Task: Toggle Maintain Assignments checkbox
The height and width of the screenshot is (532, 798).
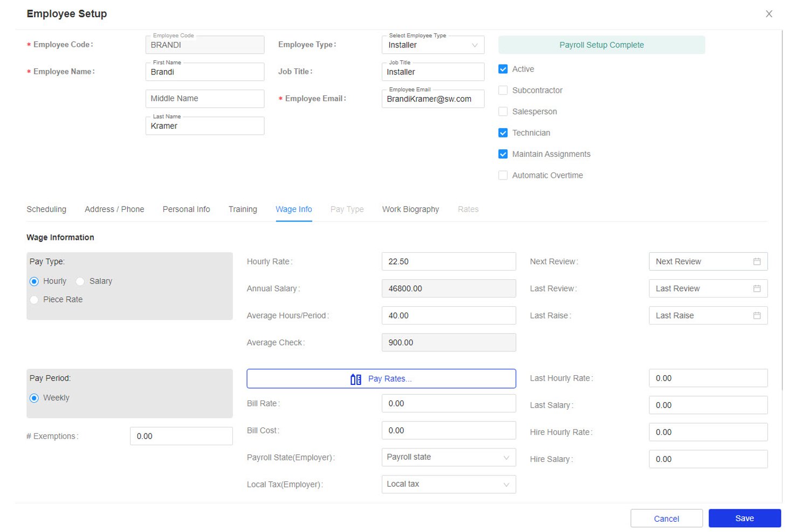Action: pos(503,154)
